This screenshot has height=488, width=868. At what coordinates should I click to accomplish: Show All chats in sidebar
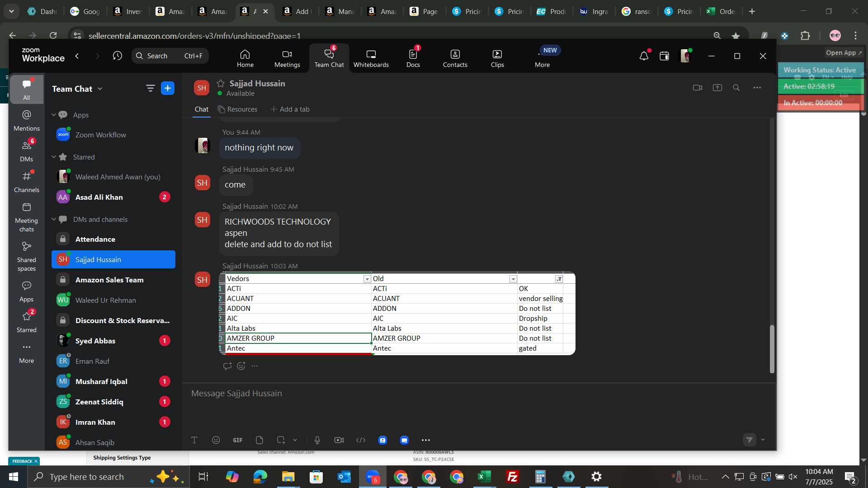(x=27, y=89)
